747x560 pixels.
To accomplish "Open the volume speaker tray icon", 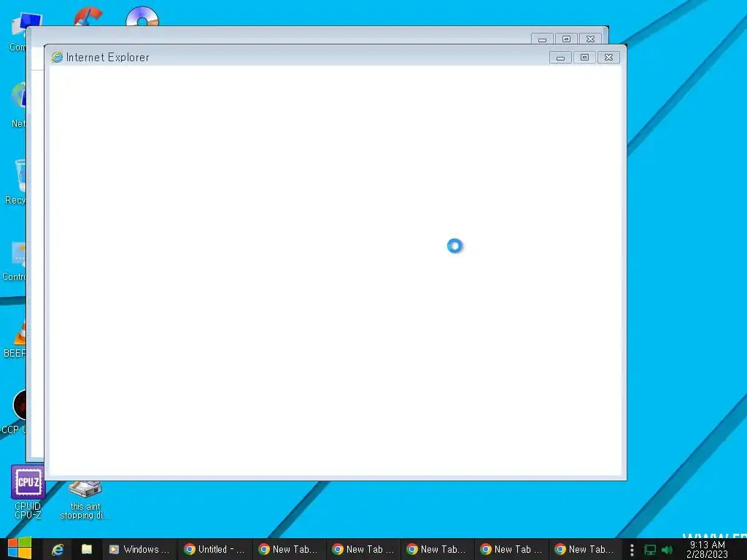I will pyautogui.click(x=667, y=550).
